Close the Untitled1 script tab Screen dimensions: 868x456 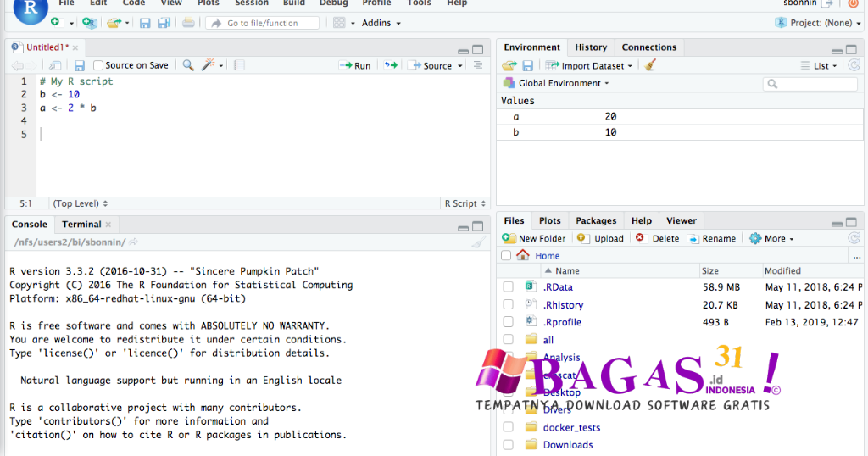[x=75, y=47]
